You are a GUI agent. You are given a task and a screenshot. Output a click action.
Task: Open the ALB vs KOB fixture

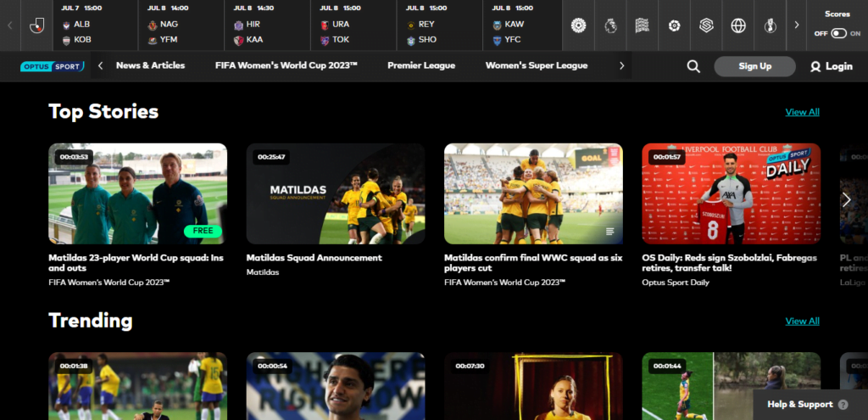point(95,25)
